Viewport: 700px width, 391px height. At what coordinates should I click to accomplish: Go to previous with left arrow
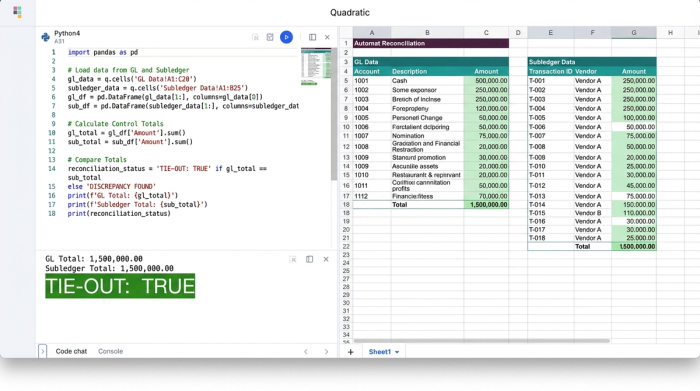click(x=306, y=352)
